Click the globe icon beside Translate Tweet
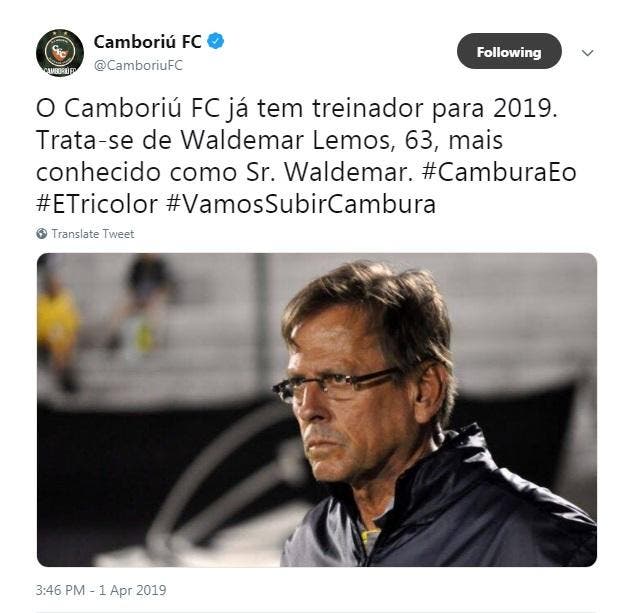The width and height of the screenshot is (630, 613). [x=41, y=233]
